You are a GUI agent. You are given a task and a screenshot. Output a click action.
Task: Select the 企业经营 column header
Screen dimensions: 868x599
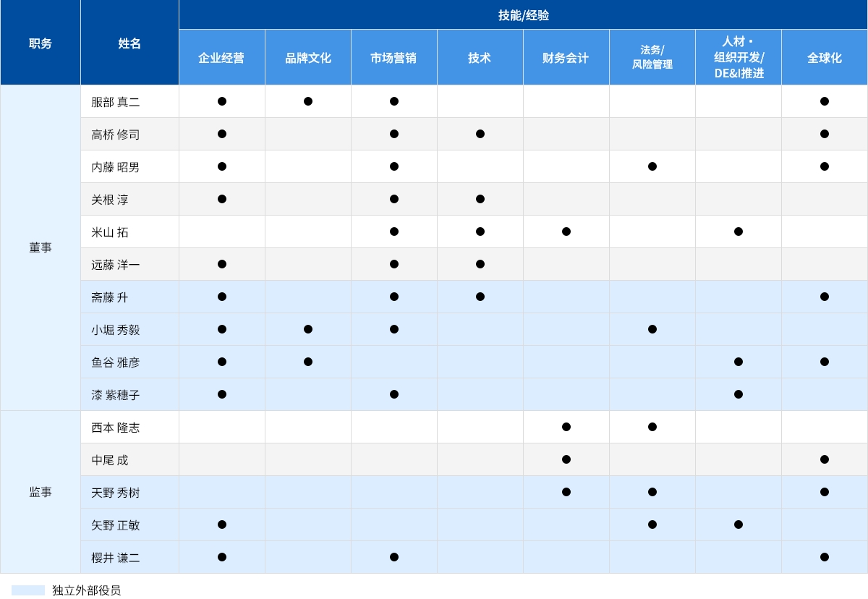(222, 58)
